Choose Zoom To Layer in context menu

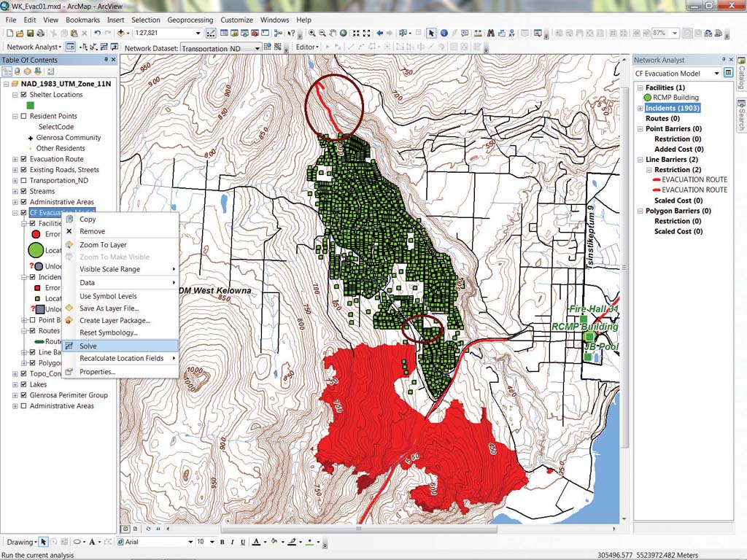point(121,245)
